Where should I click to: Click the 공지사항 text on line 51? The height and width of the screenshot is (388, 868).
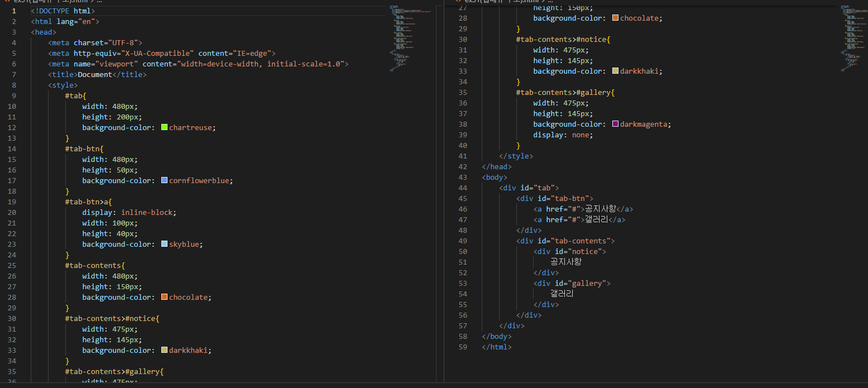[x=566, y=262]
